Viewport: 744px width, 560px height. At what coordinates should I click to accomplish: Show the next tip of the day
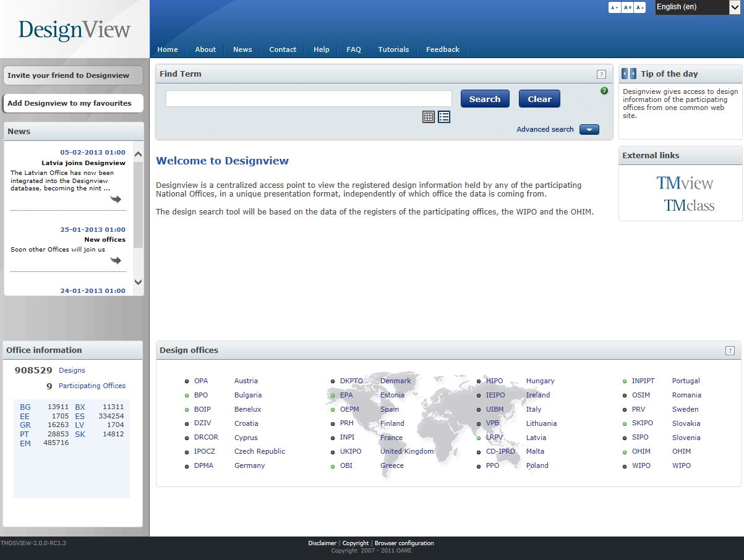(633, 74)
